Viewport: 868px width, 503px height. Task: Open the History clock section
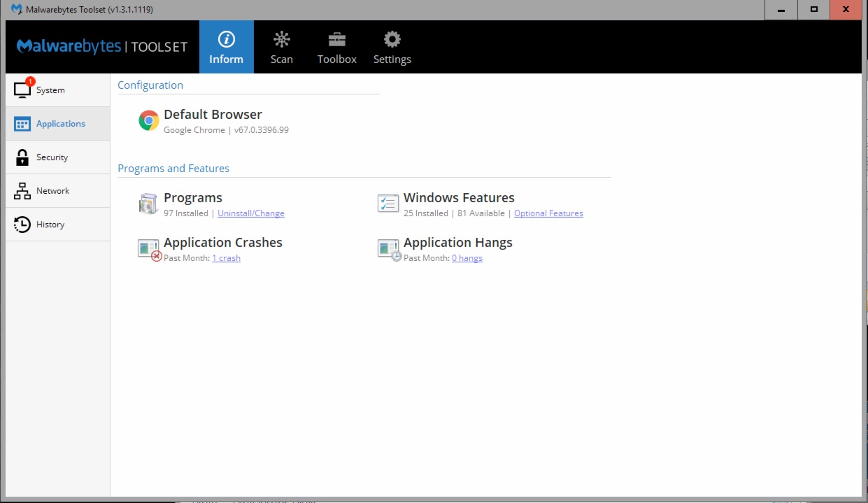click(22, 225)
